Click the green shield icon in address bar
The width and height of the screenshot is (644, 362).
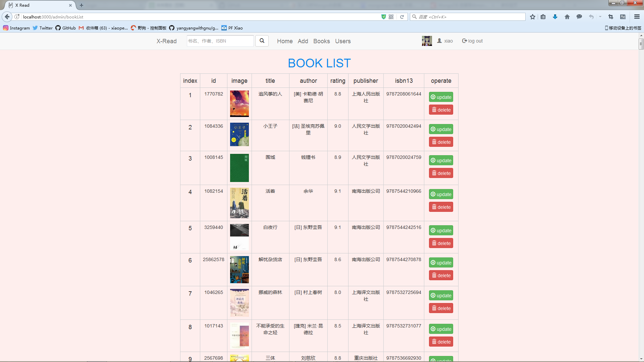[x=384, y=17]
